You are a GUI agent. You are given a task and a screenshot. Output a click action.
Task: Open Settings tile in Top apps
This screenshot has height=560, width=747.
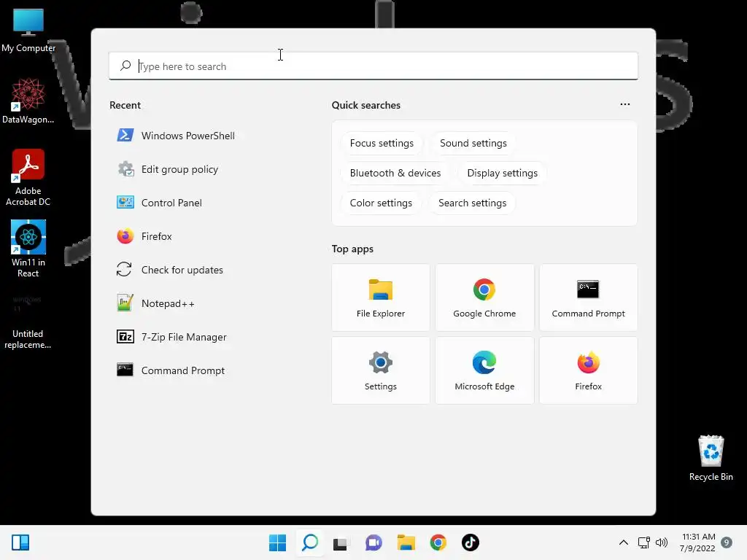(x=381, y=370)
